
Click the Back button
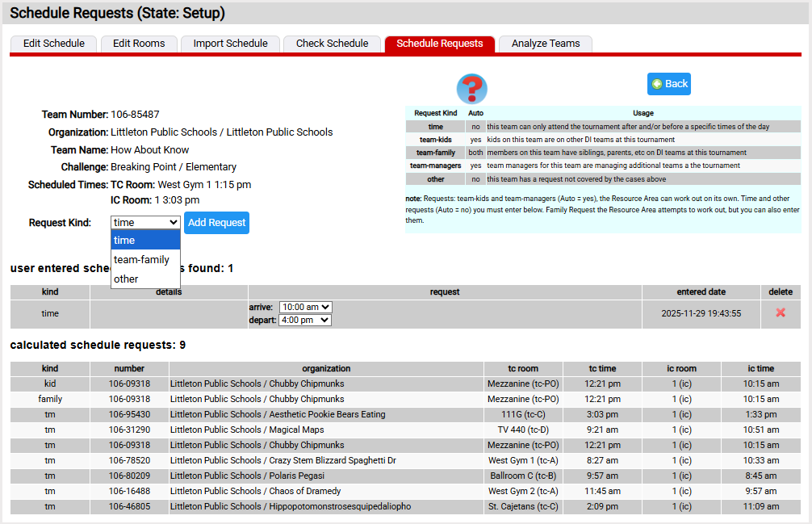click(668, 84)
